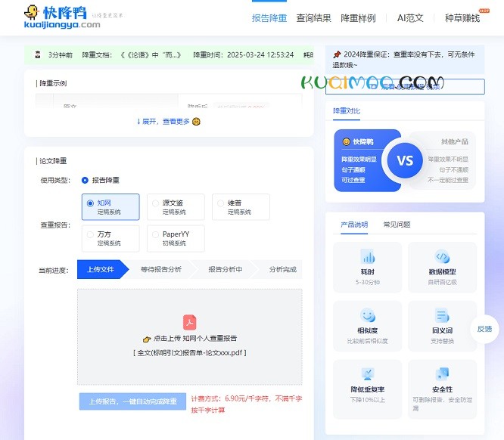Viewport: 504px width, 440px height.
Task: Expand the 展开，查看更多 example section
Action: 163,122
